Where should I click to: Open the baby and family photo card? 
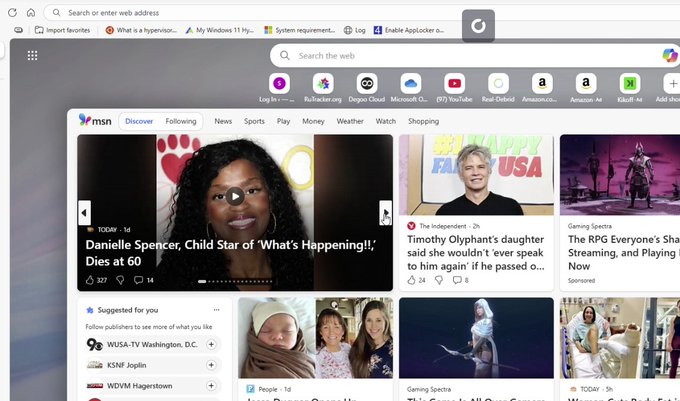tap(315, 338)
